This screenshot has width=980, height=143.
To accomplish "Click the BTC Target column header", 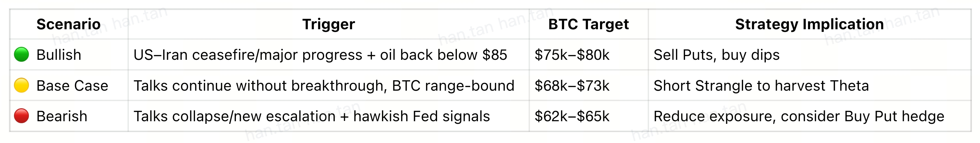I will pos(588,24).
